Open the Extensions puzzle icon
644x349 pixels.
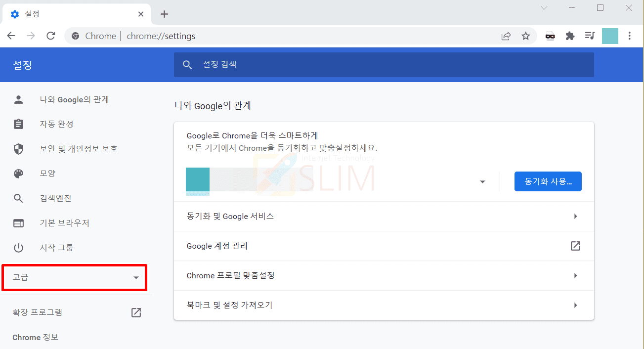pos(570,36)
